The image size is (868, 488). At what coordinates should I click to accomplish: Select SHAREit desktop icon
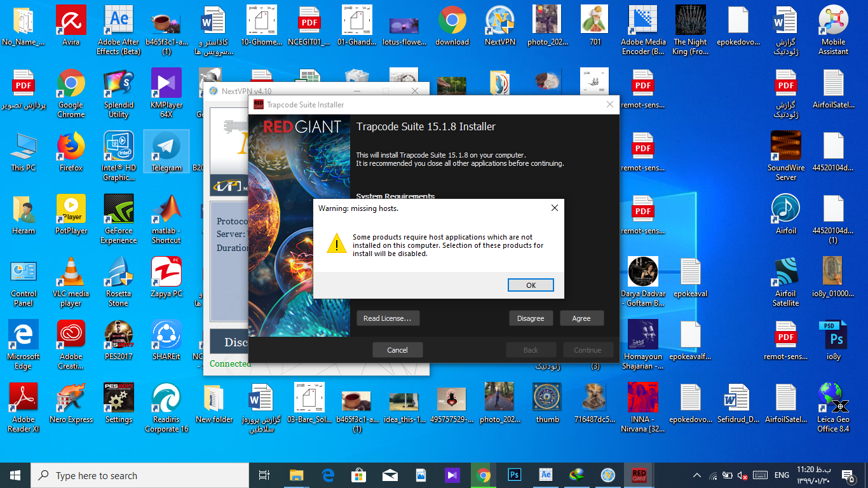[x=166, y=341]
